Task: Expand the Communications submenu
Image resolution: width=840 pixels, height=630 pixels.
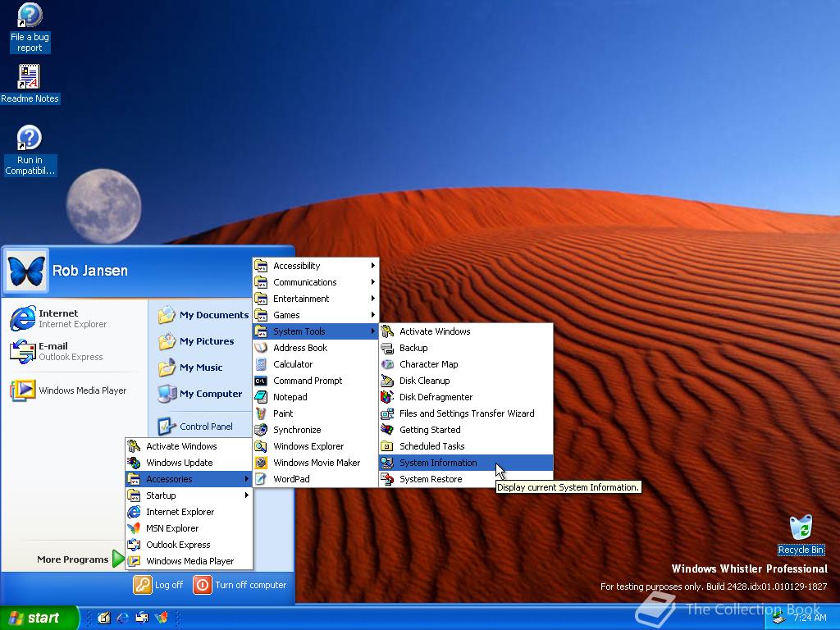Action: tap(316, 282)
